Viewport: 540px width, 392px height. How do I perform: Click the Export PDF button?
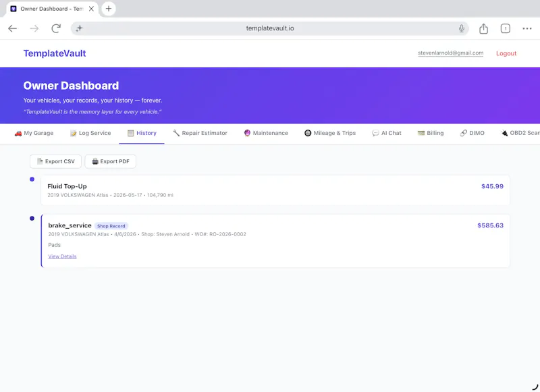pos(110,161)
